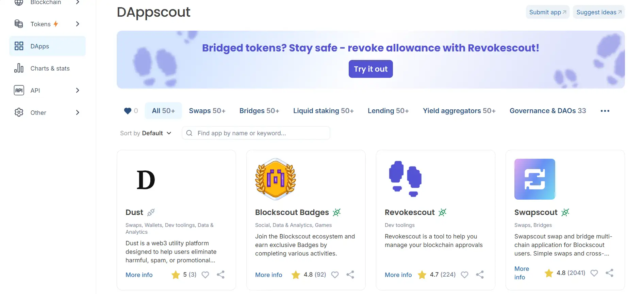Open the Swapscout app logo
The height and width of the screenshot is (294, 644).
(534, 179)
